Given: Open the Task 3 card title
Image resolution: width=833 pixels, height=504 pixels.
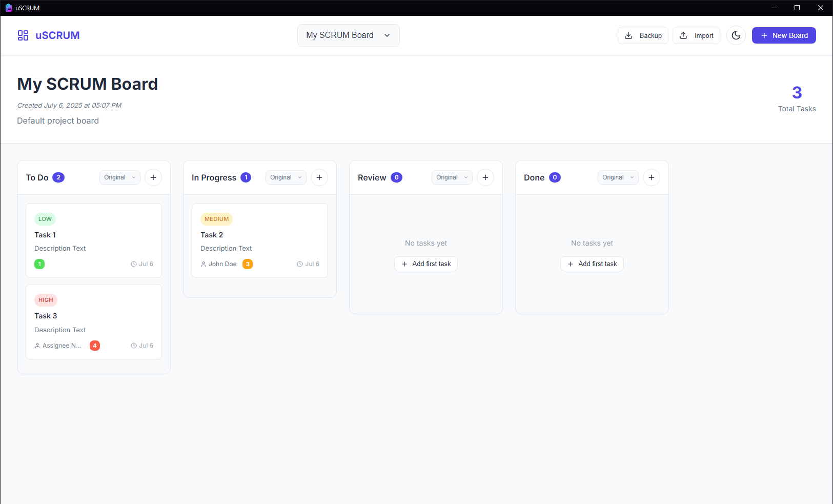Looking at the screenshot, I should click(46, 316).
